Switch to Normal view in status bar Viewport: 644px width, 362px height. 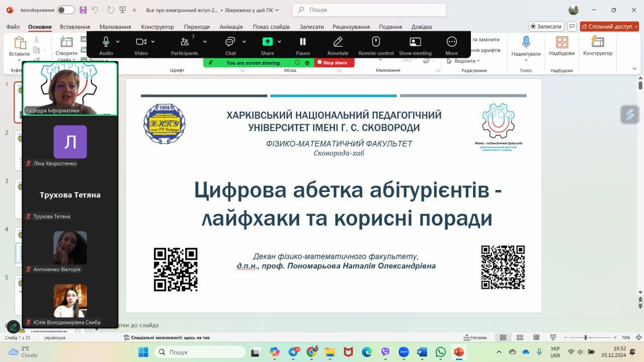click(503, 337)
